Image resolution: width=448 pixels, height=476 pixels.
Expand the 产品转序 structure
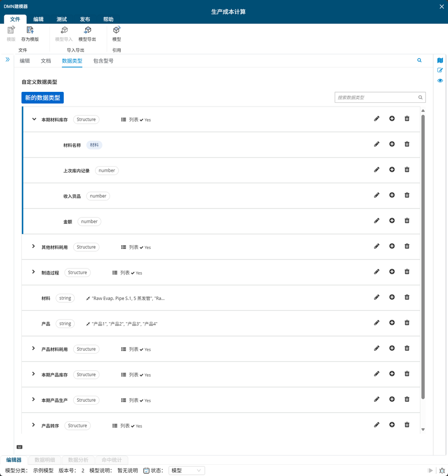pyautogui.click(x=34, y=425)
